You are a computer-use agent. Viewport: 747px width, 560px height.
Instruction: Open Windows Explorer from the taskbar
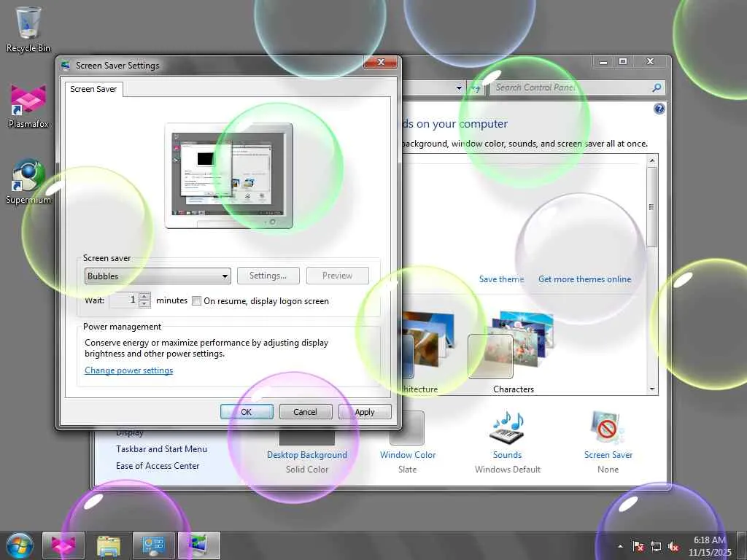pyautogui.click(x=109, y=545)
